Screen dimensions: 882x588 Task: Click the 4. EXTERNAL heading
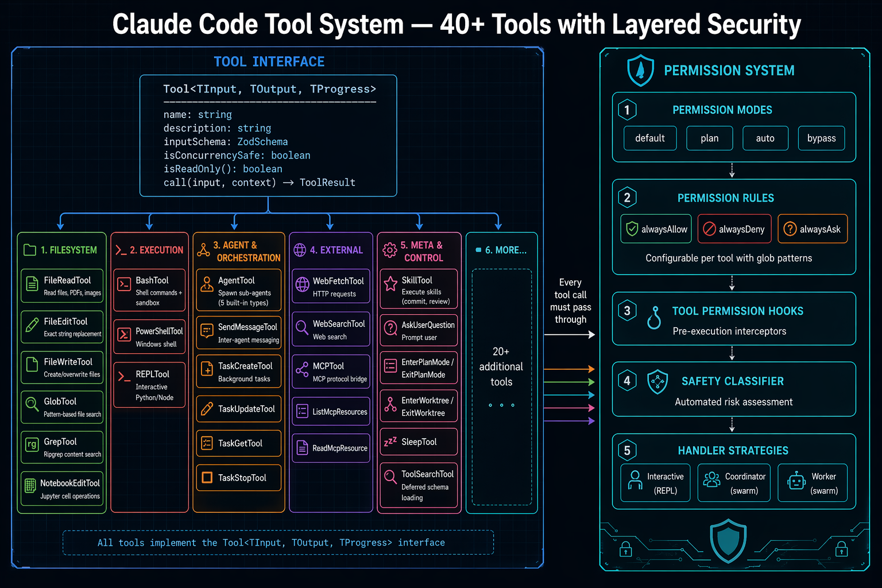[x=336, y=250]
